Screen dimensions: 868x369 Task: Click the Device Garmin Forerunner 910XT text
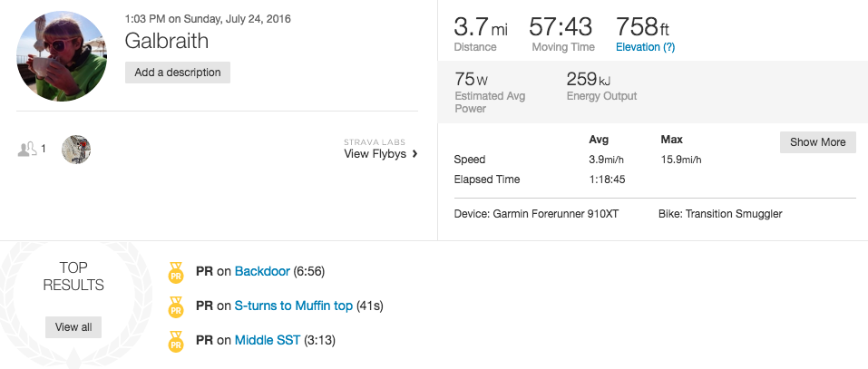[536, 214]
